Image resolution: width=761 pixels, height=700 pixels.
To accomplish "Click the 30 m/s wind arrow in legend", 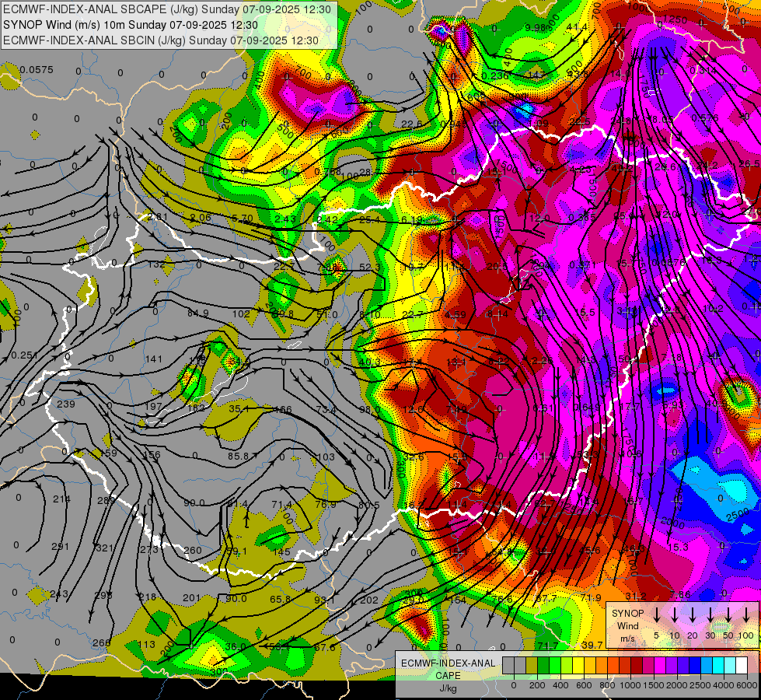I will pyautogui.click(x=710, y=615).
